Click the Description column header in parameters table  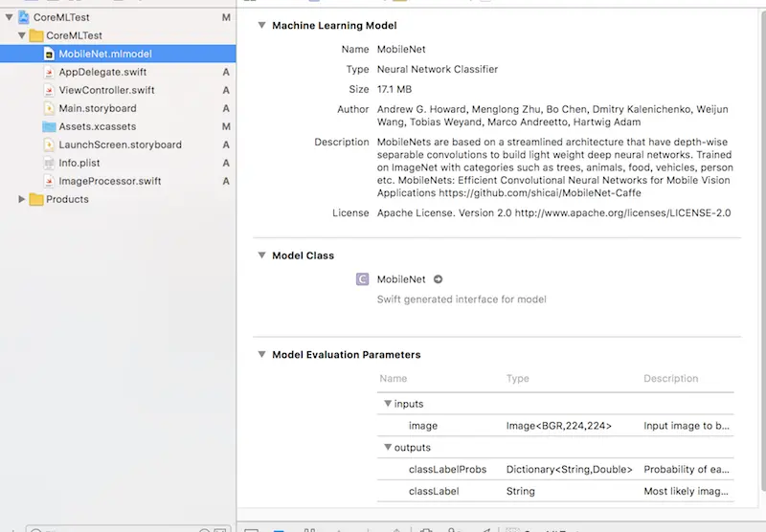point(671,378)
